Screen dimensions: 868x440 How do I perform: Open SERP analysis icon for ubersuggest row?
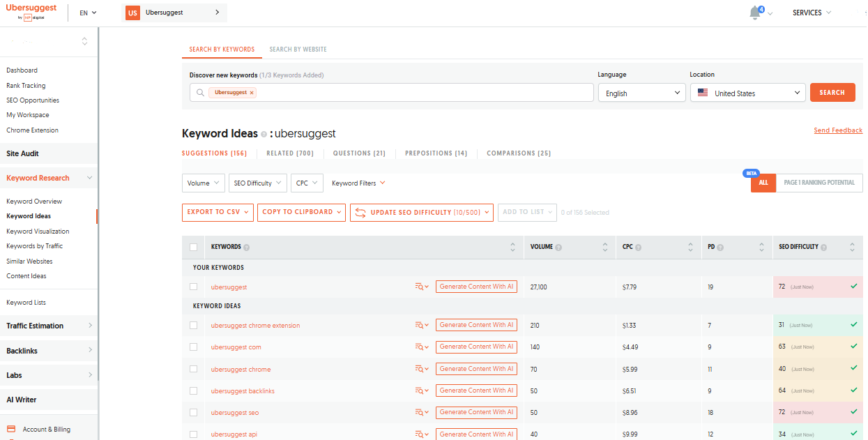pyautogui.click(x=421, y=287)
